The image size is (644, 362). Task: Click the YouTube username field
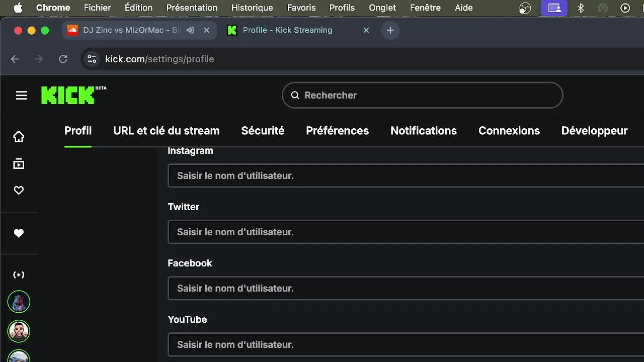(x=406, y=344)
